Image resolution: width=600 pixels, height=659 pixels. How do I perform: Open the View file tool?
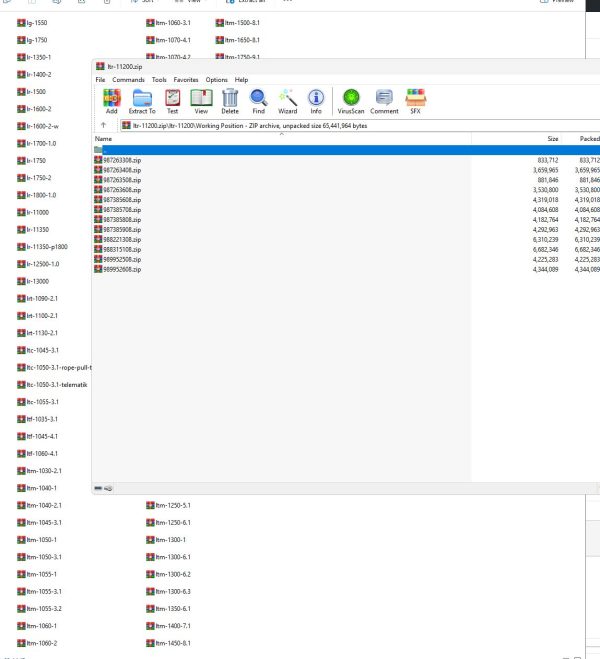click(x=201, y=101)
